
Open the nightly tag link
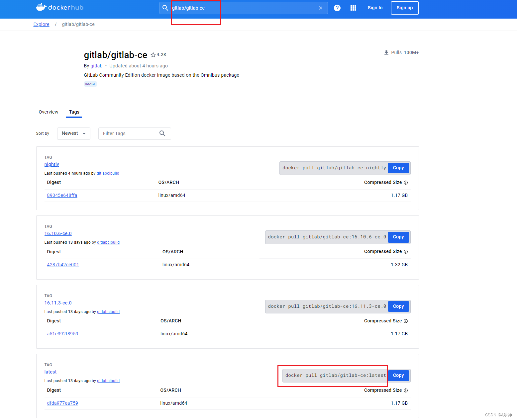pyautogui.click(x=52, y=164)
